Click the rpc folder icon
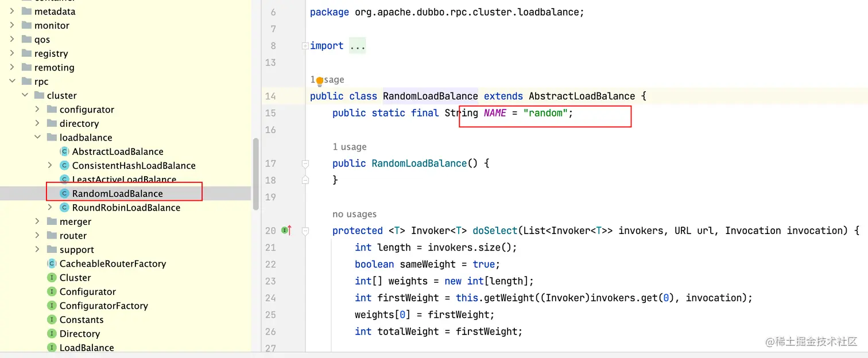The height and width of the screenshot is (358, 868). (x=26, y=81)
